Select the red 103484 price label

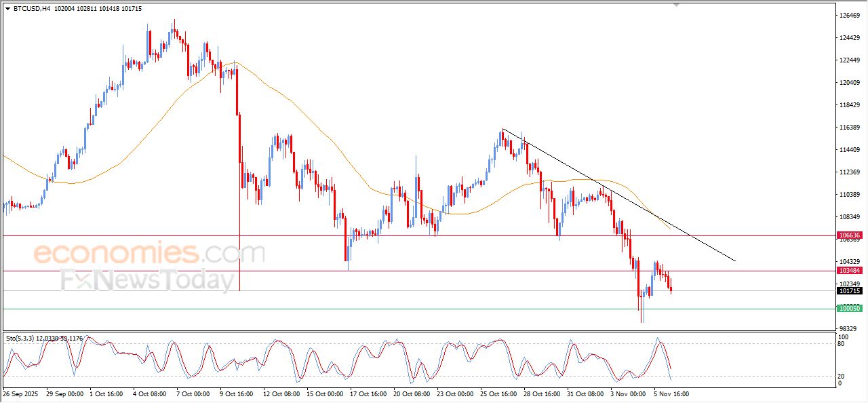(850, 271)
